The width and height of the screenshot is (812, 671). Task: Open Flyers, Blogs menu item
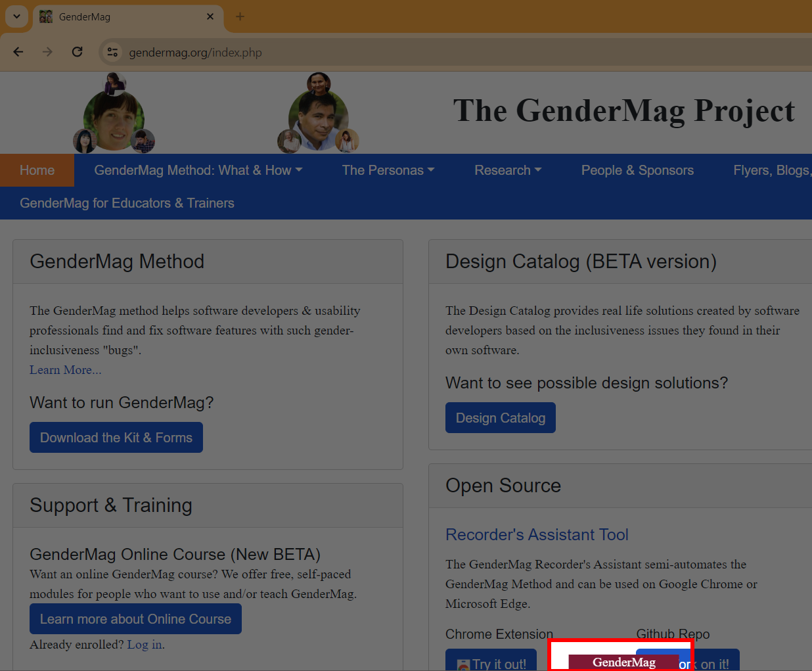coord(773,170)
